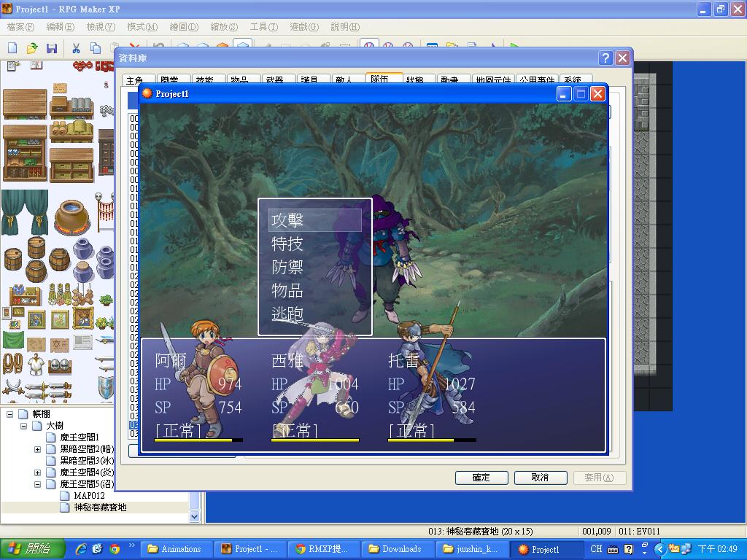This screenshot has height=560, width=747.
Task: Open the 遊戲(G) menu
Action: [x=304, y=27]
